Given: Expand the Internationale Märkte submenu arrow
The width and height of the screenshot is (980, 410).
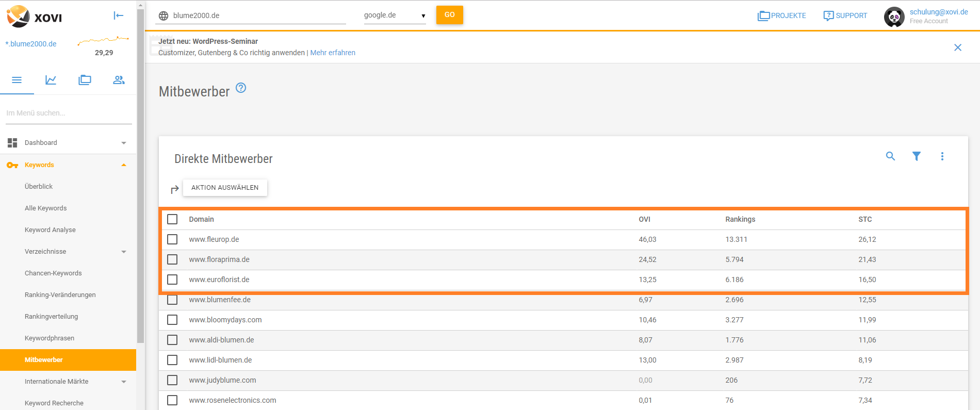Looking at the screenshot, I should [124, 382].
